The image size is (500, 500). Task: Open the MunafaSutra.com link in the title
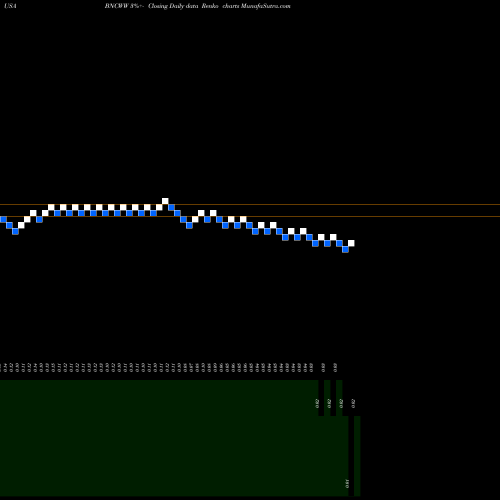pos(266,6)
